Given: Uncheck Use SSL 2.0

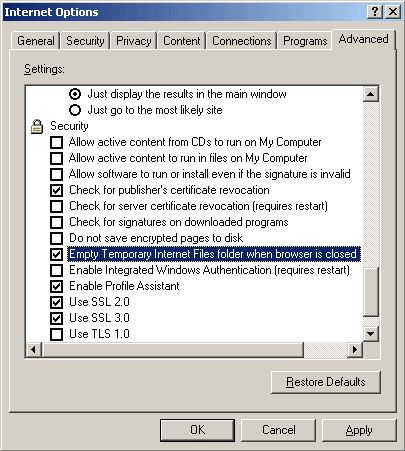Looking at the screenshot, I should [x=56, y=302].
